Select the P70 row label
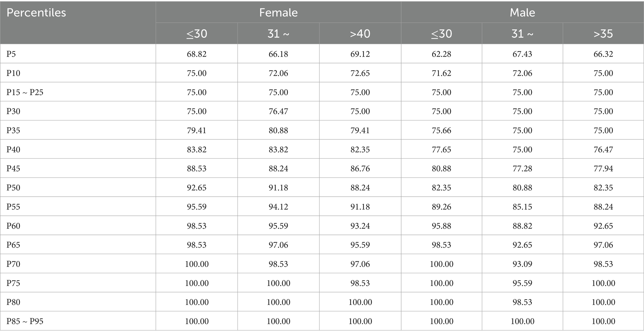The image size is (644, 336). pyautogui.click(x=13, y=264)
